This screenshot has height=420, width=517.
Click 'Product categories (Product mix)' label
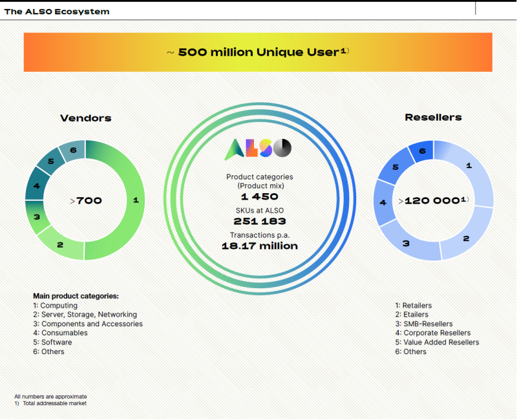260,182
